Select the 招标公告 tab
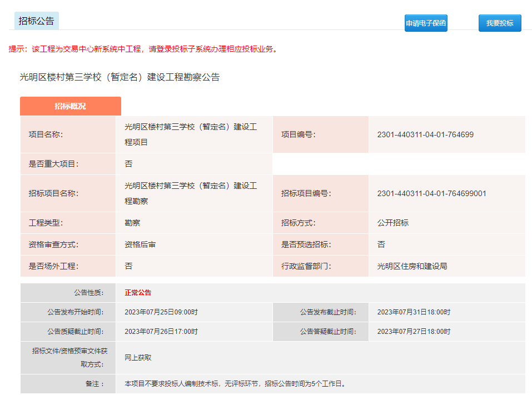 click(x=37, y=21)
